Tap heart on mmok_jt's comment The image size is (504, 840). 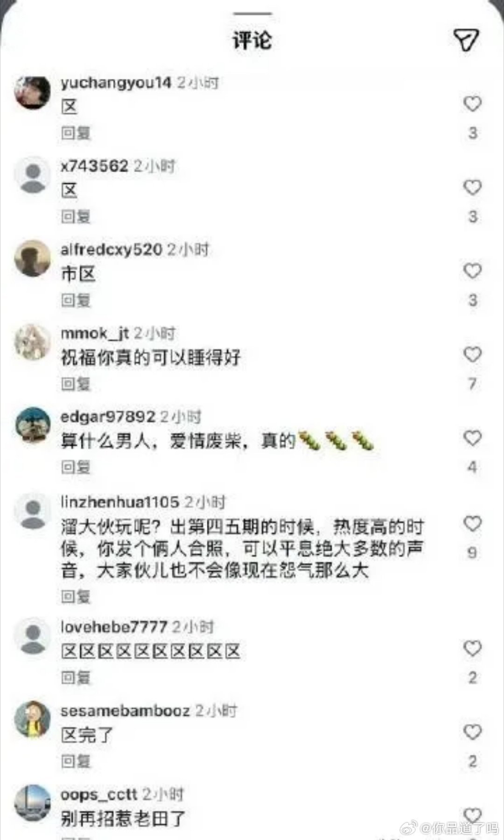click(472, 354)
